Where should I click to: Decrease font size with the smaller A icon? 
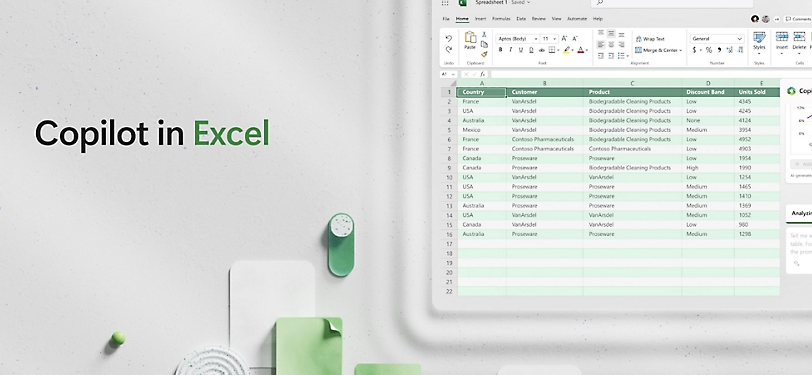coord(575,38)
